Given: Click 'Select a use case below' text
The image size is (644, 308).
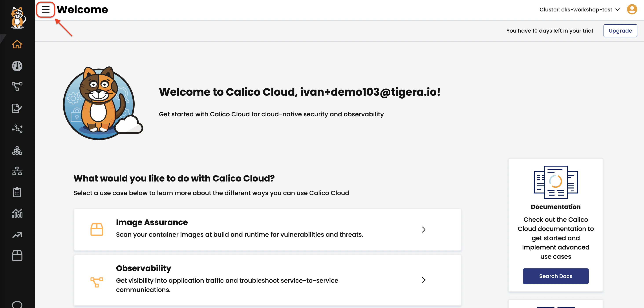Looking at the screenshot, I should point(211,193).
